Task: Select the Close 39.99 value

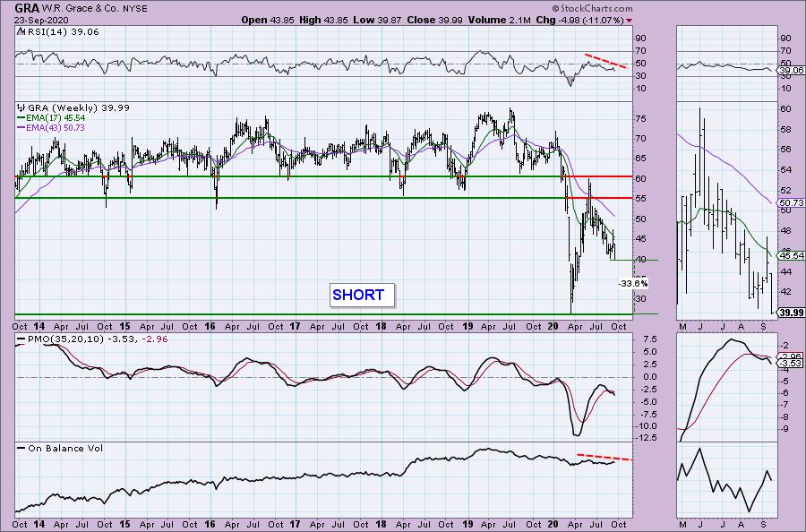Action: point(434,20)
